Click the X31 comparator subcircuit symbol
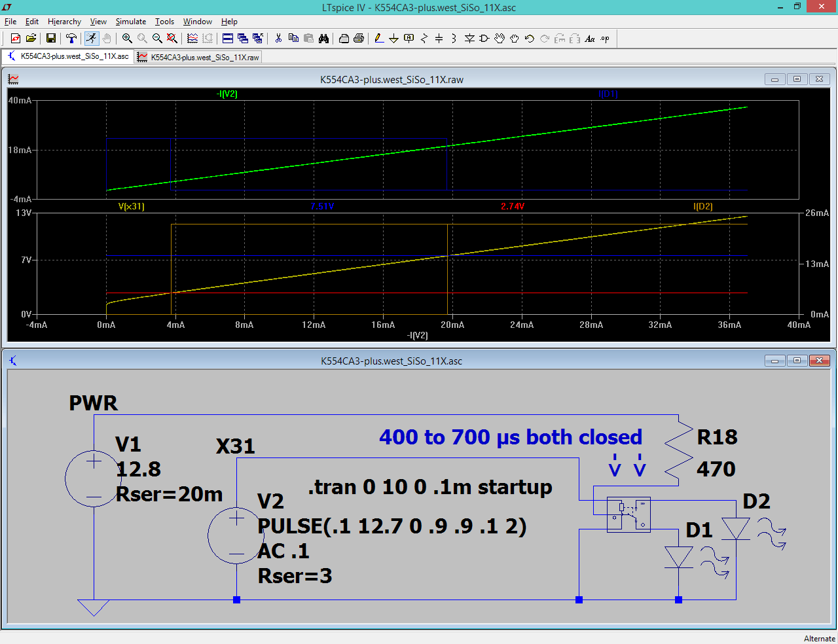Viewport: 838px width, 644px height. (x=628, y=514)
